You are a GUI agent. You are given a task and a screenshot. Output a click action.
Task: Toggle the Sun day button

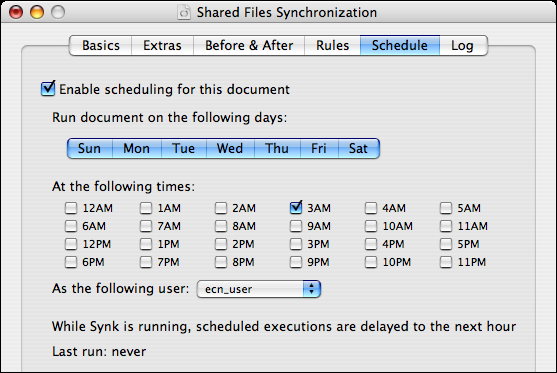[90, 148]
